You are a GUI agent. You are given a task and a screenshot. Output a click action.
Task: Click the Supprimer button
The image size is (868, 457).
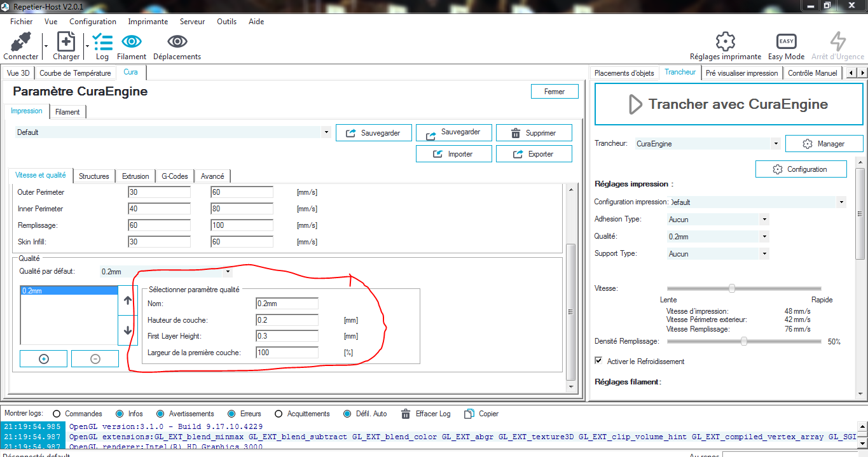[x=534, y=133]
